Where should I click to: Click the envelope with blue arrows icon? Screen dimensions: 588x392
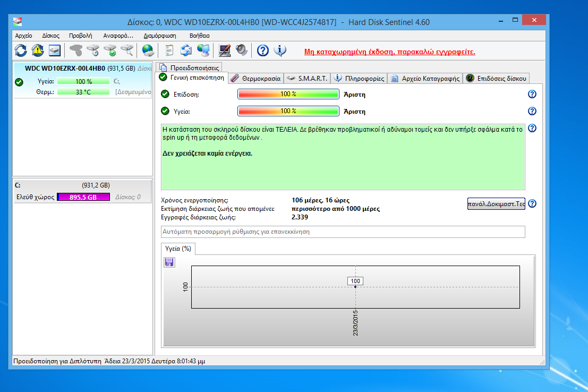(186, 50)
